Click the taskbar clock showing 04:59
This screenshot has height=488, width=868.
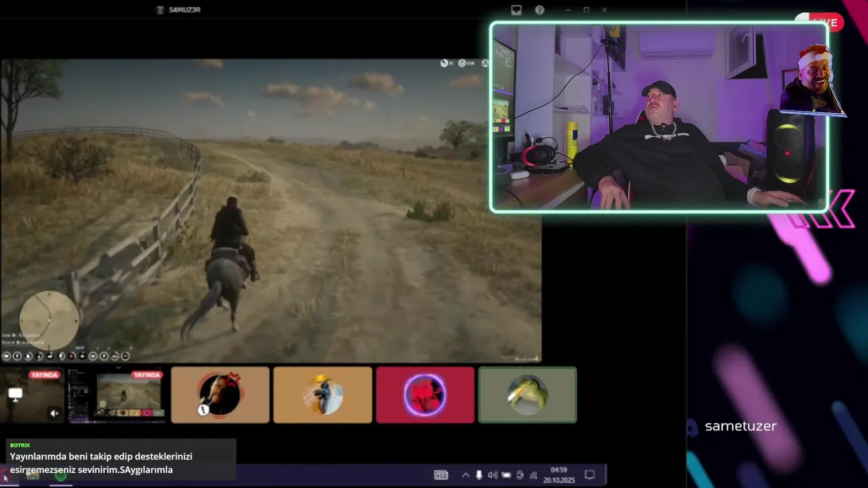click(559, 470)
